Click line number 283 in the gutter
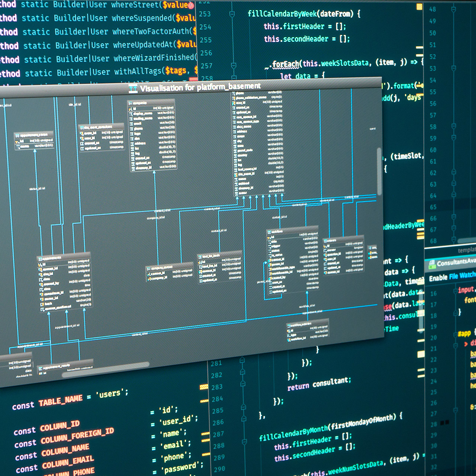This screenshot has width=476, height=476. [217, 387]
